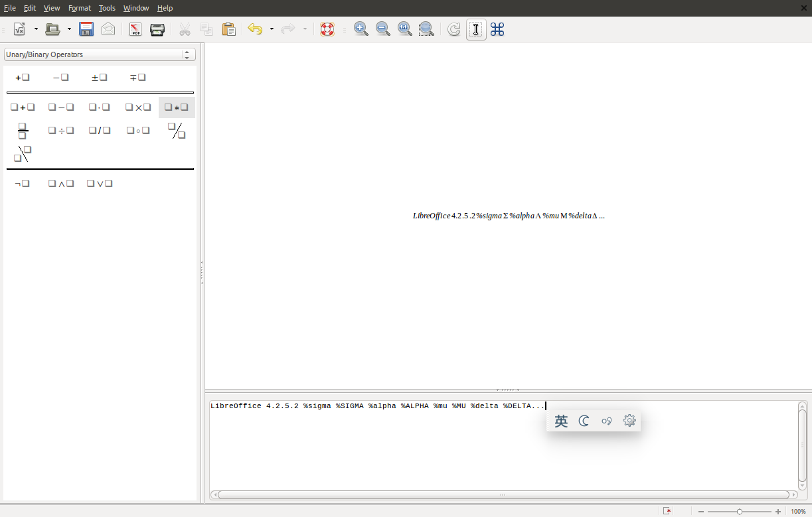Toggle input method language 英 indicator
The image size is (812, 517).
561,421
